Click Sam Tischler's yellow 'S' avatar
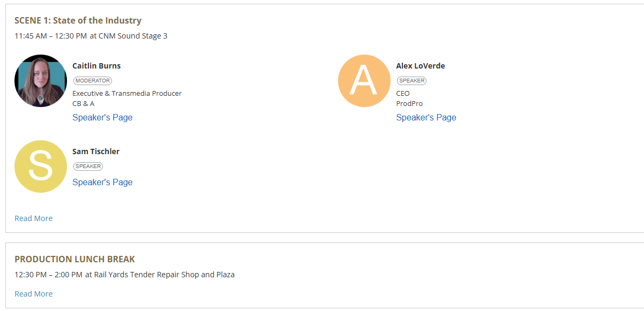Image resolution: width=644 pixels, height=311 pixels. [41, 166]
